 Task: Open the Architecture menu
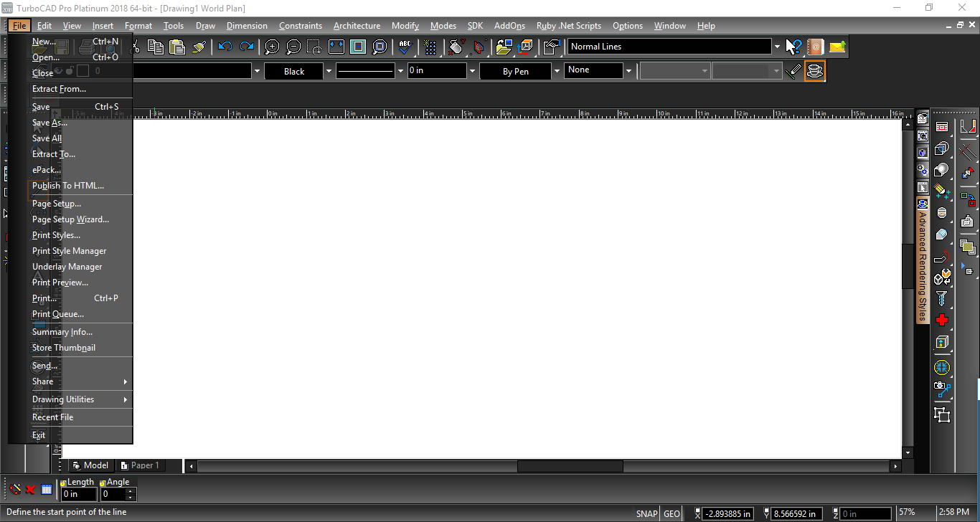[357, 26]
